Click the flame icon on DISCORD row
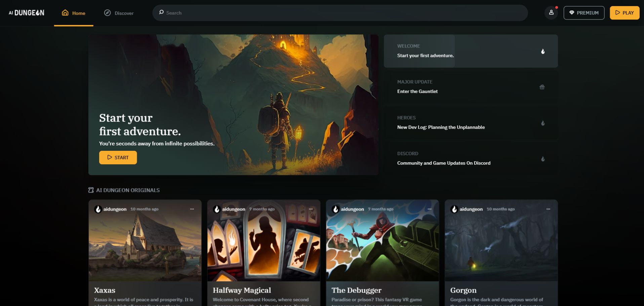The width and height of the screenshot is (644, 306). (x=542, y=159)
